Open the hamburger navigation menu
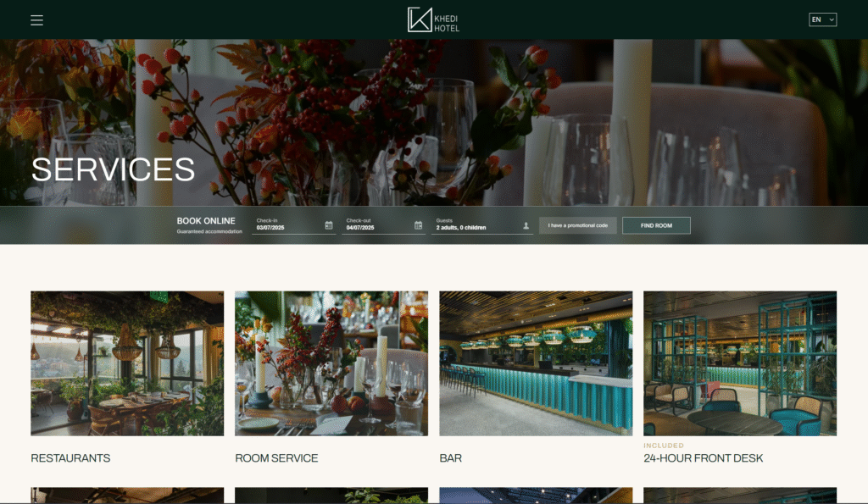The height and width of the screenshot is (504, 868). 36,20
